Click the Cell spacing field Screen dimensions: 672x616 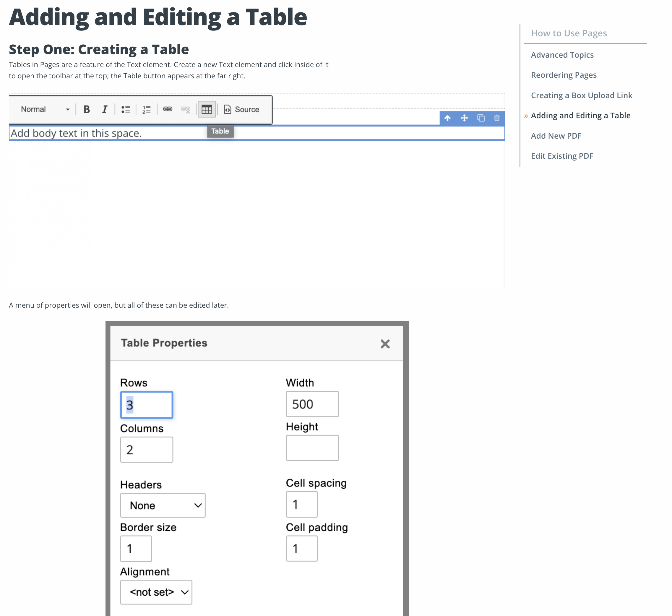tap(302, 504)
